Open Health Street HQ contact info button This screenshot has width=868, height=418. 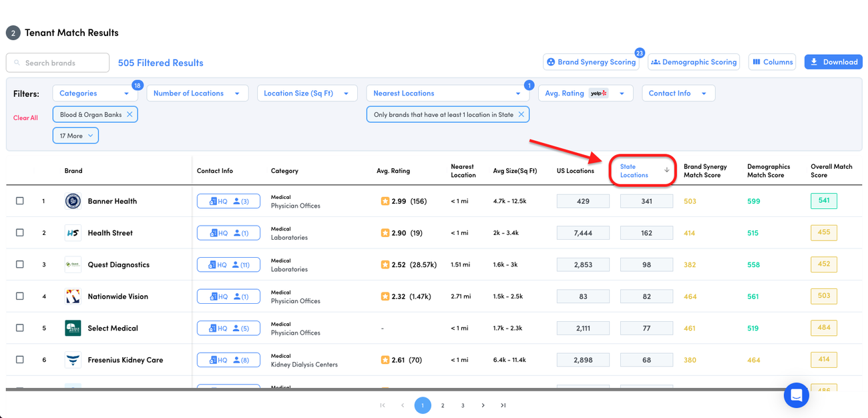pos(228,233)
